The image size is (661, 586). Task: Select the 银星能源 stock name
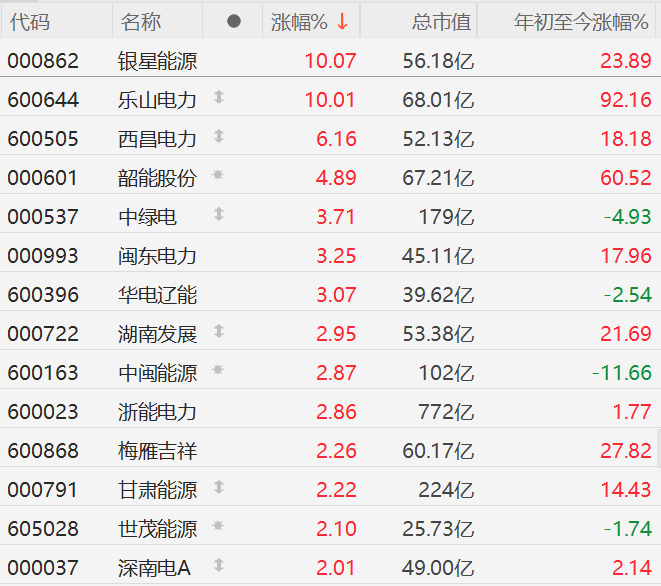[157, 61]
